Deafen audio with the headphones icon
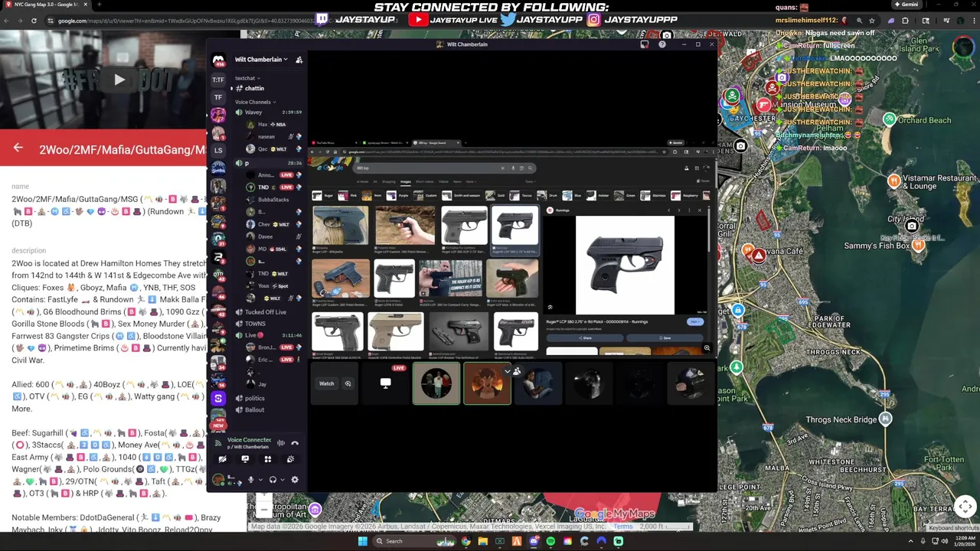 [273, 480]
